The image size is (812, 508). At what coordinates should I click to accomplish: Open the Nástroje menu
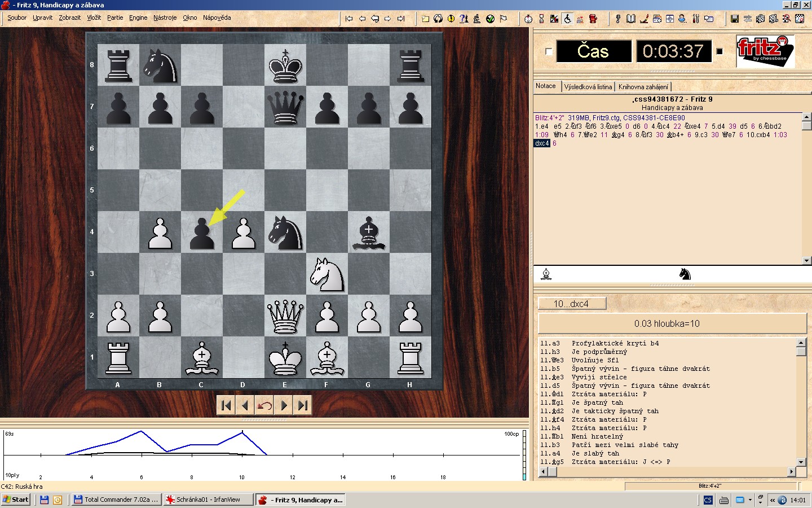165,18
